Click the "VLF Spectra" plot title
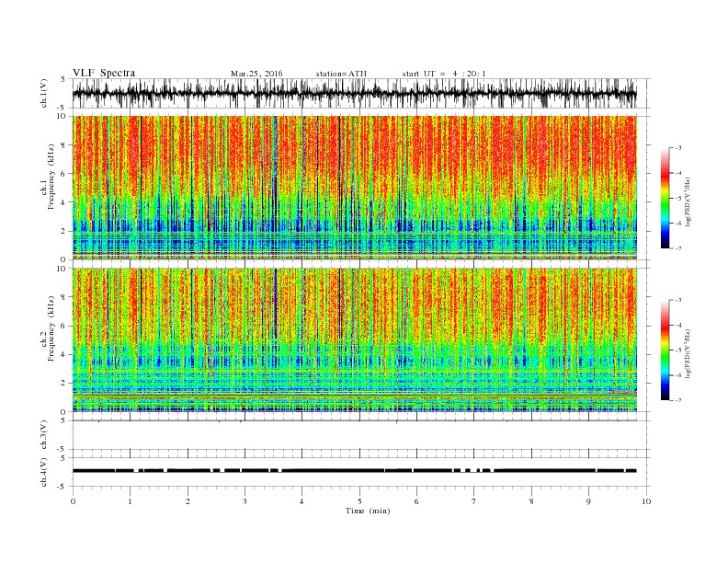 click(104, 73)
